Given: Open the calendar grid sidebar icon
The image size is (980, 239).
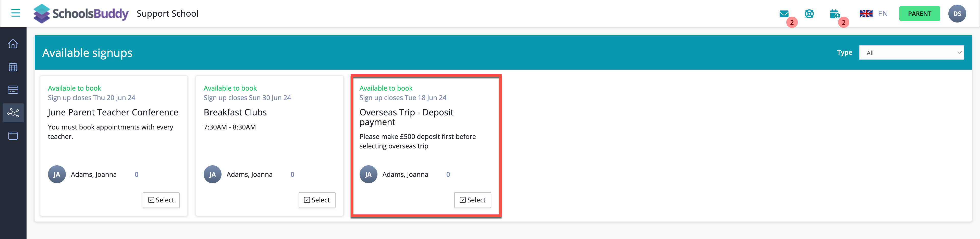Looking at the screenshot, I should (x=13, y=67).
